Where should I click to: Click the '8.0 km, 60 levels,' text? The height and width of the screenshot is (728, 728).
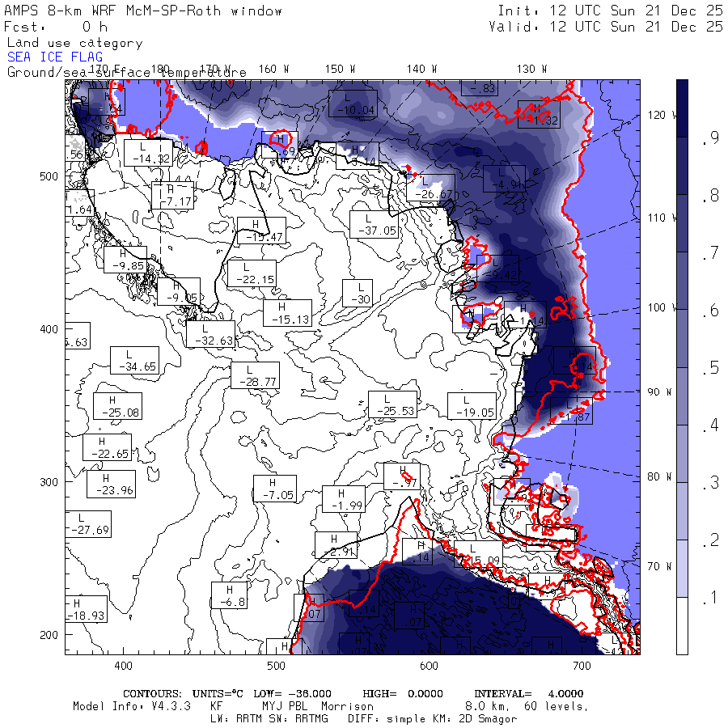(x=527, y=706)
